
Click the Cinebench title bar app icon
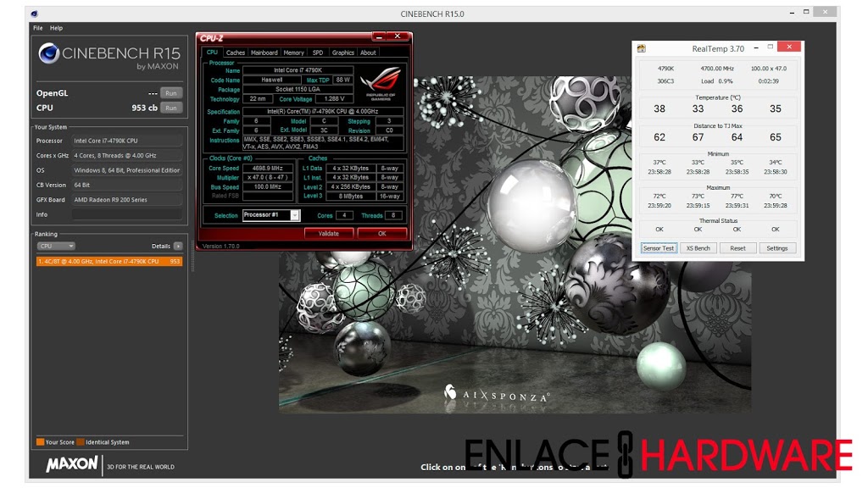pyautogui.click(x=34, y=14)
